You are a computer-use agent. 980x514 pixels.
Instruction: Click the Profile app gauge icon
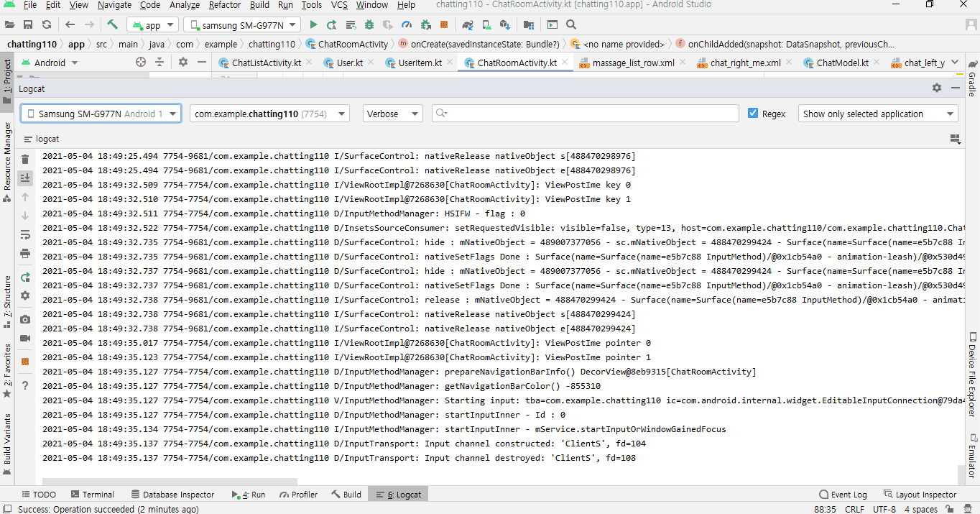point(407,24)
